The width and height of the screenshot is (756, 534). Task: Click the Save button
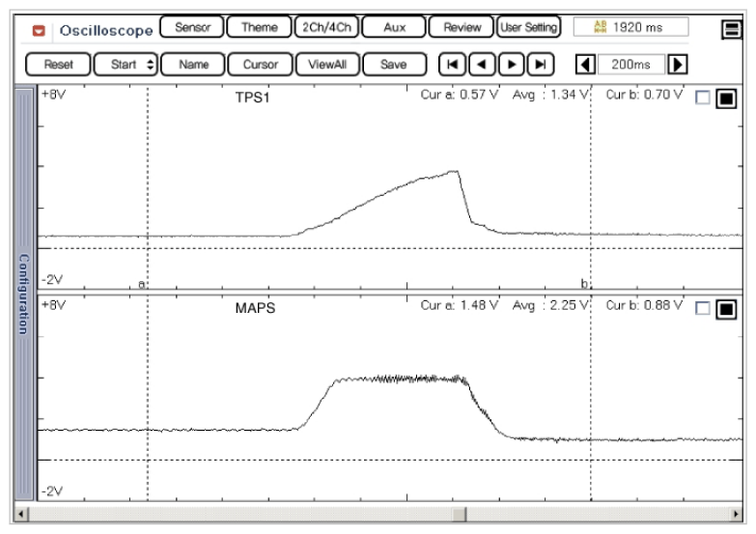(393, 65)
